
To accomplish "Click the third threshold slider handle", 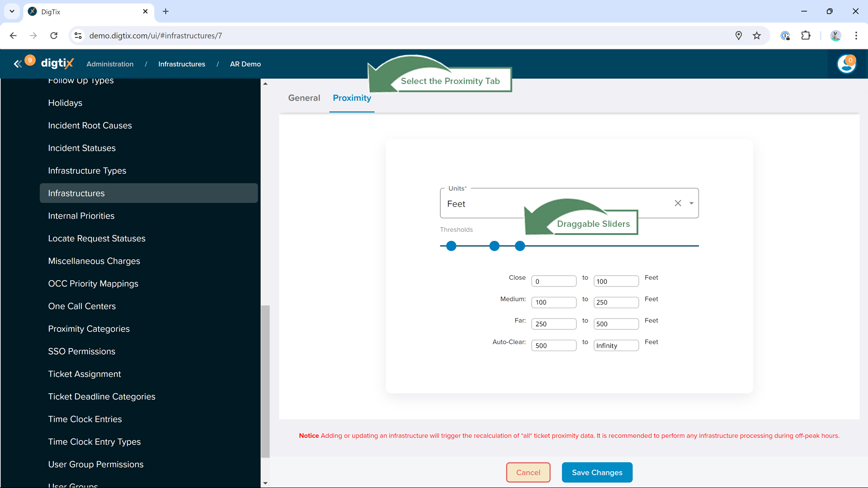I will (x=520, y=246).
